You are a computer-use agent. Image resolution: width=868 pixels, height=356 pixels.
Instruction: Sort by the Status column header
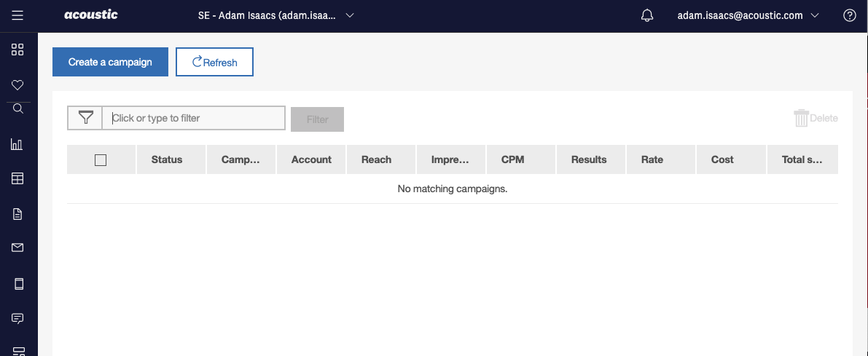(167, 160)
